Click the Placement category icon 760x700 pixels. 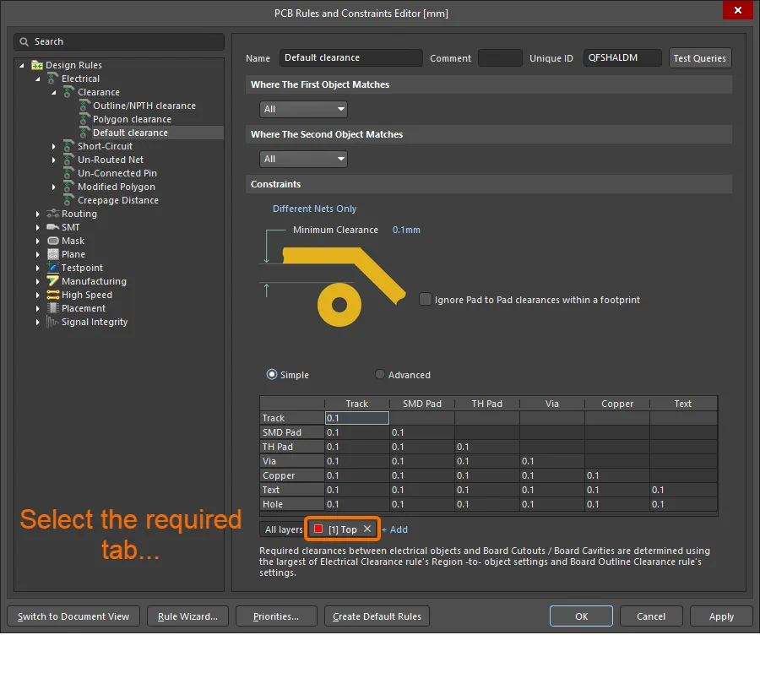click(53, 308)
